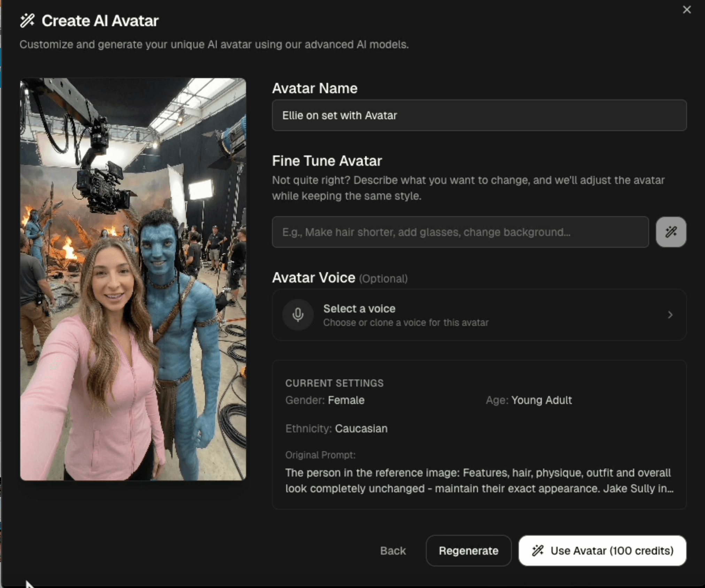This screenshot has width=705, height=588.
Task: Expand the Select a voice chevron
Action: pyautogui.click(x=670, y=315)
